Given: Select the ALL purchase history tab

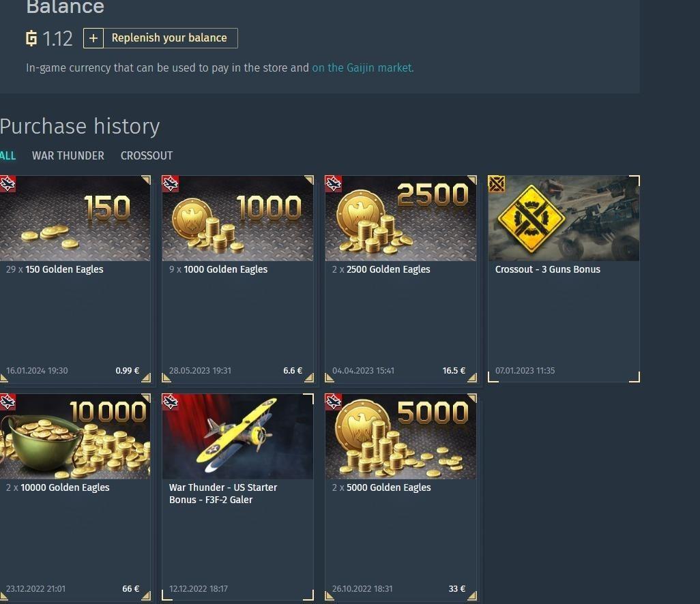Looking at the screenshot, I should pyautogui.click(x=8, y=155).
